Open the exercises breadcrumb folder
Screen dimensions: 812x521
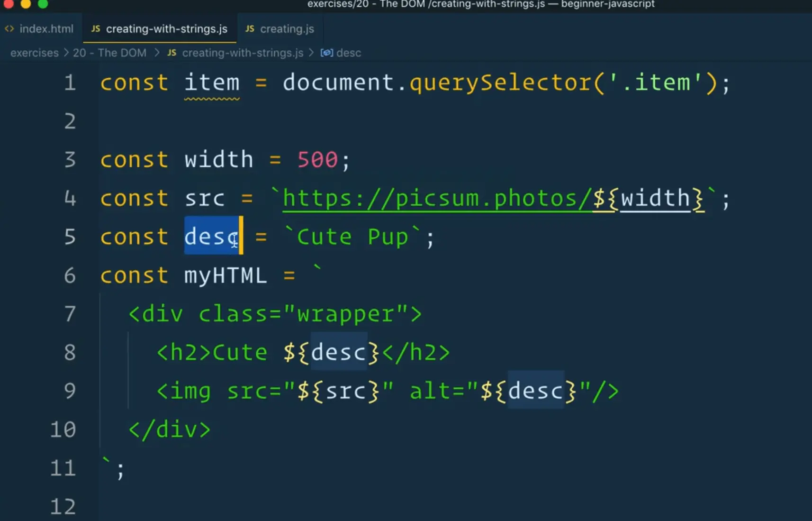[34, 53]
